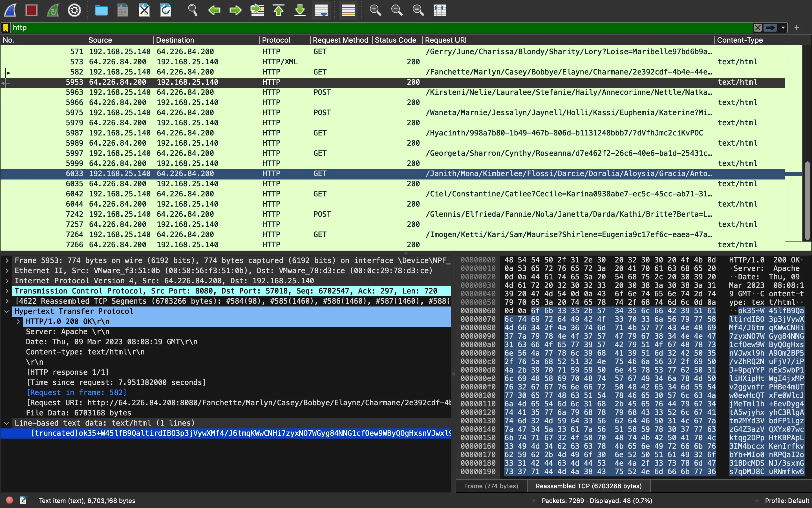
Task: Sort by Request URI column header
Action: pyautogui.click(x=568, y=40)
